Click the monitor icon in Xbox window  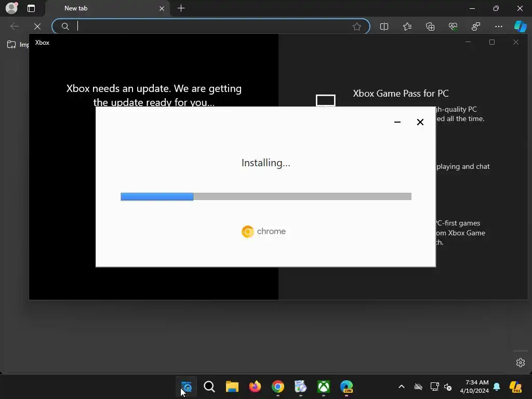pos(326,101)
